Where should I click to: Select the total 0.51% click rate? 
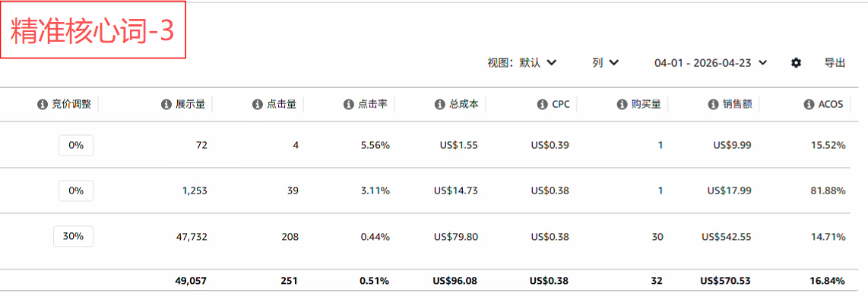375,281
